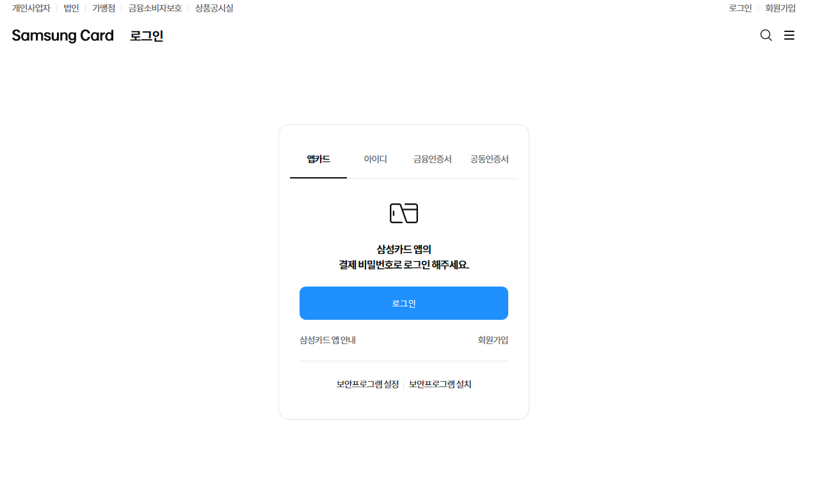
Task: Select the 공동인증서 tab
Action: [489, 159]
